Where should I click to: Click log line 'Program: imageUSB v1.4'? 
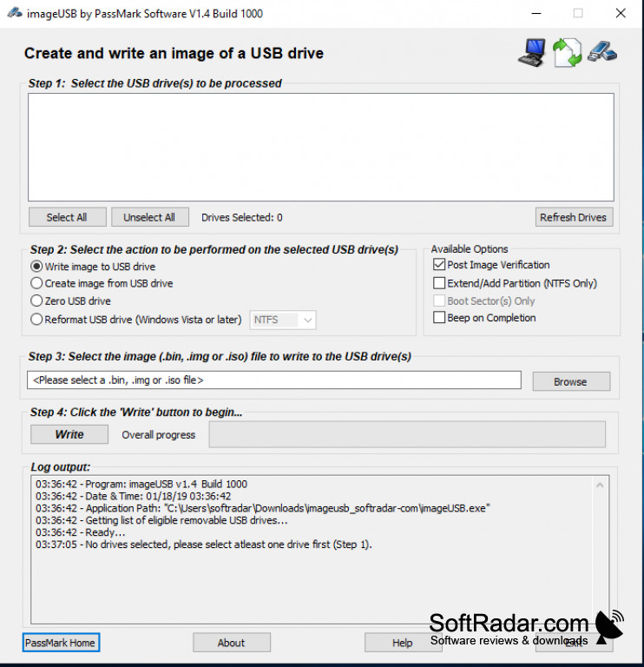(141, 484)
